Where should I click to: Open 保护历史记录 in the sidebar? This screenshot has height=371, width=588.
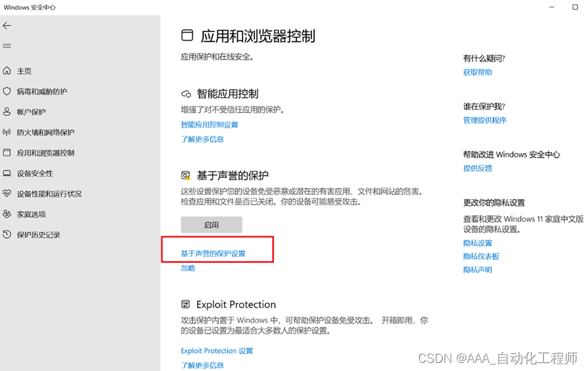[38, 235]
